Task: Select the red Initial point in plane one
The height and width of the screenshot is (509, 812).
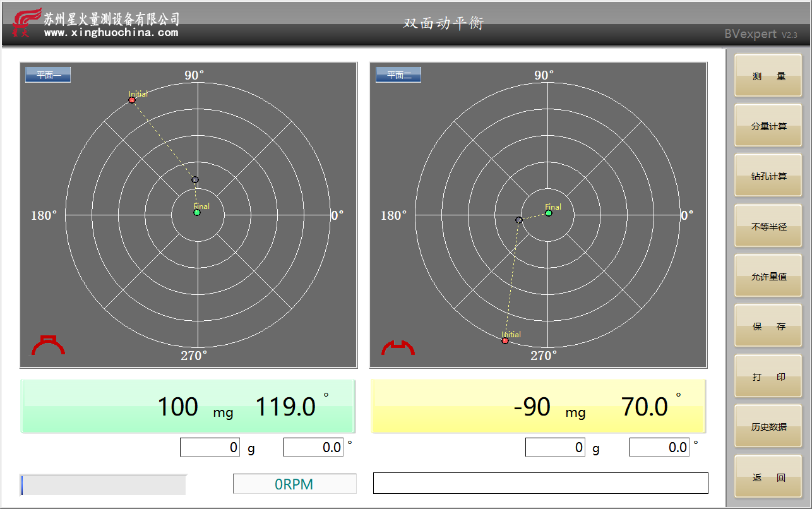Action: click(x=132, y=100)
